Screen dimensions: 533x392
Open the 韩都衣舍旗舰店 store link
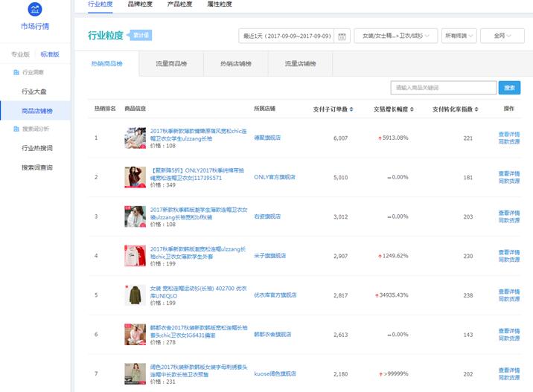tap(272, 334)
